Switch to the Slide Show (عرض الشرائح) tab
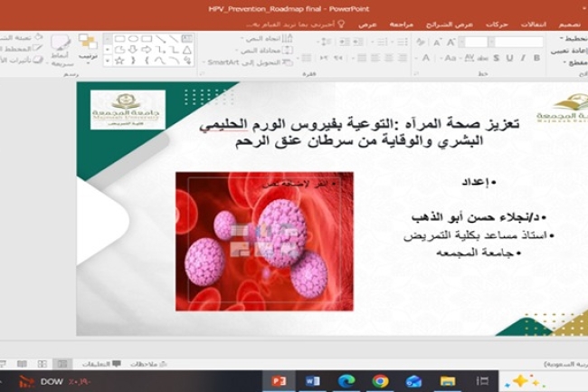Image resolution: width=588 pixels, height=392 pixels. [450, 24]
